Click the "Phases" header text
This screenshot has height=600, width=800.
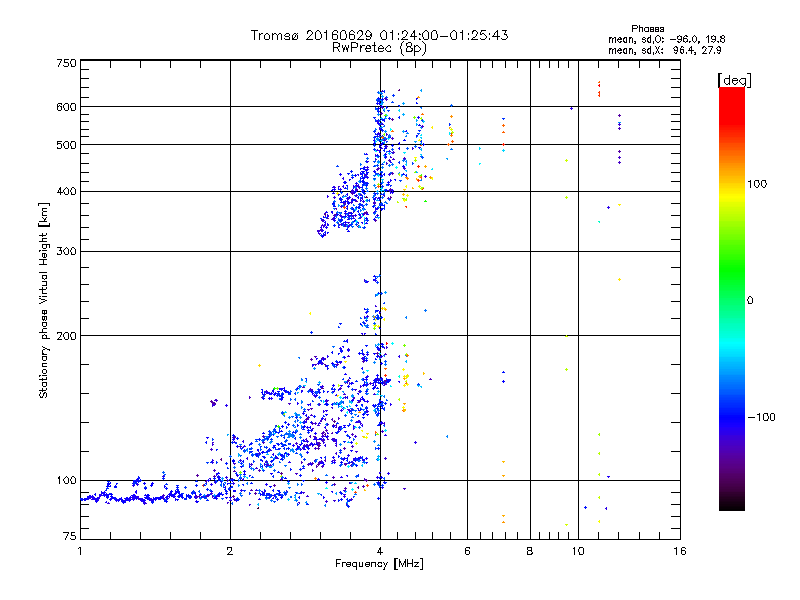pyautogui.click(x=647, y=29)
